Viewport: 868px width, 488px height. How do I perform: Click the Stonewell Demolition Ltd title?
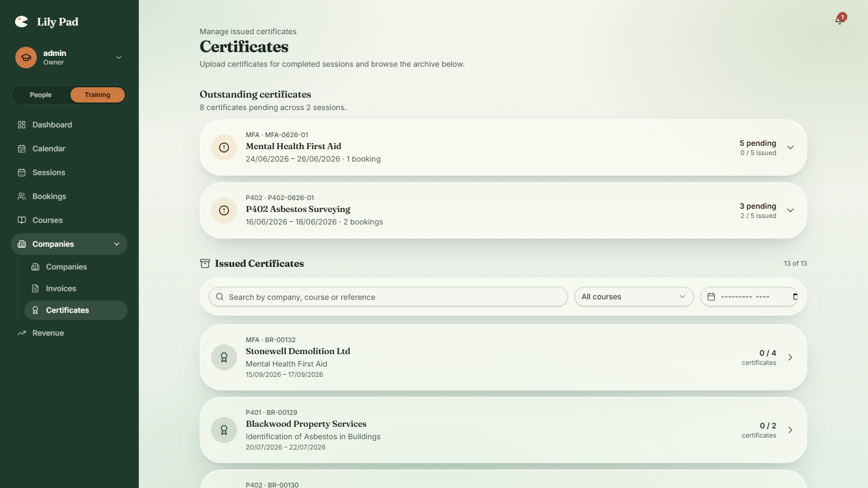click(298, 351)
